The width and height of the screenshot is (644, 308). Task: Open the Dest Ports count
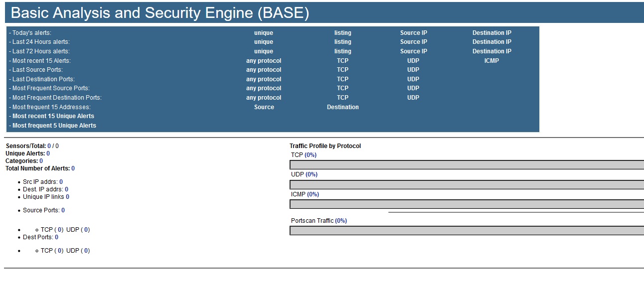click(56, 237)
